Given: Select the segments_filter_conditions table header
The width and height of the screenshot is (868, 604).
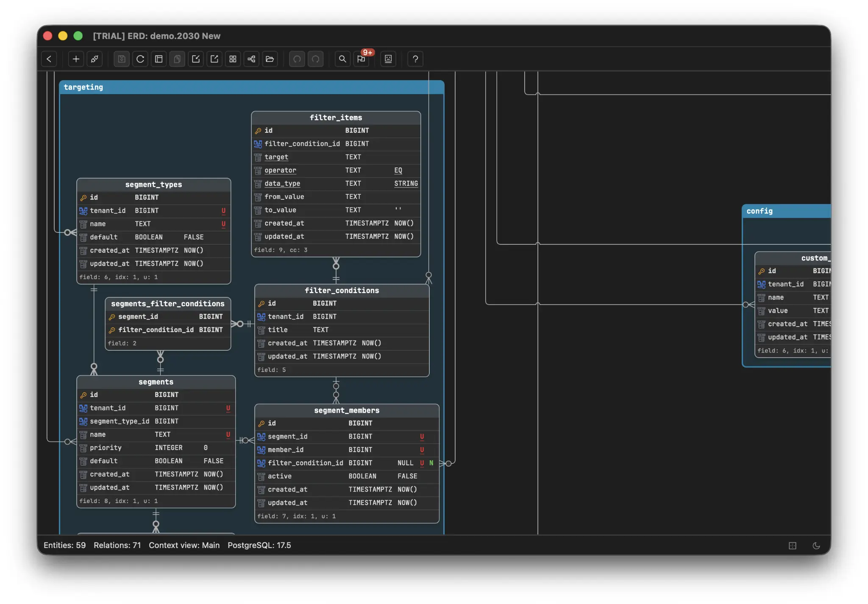Looking at the screenshot, I should click(x=168, y=304).
